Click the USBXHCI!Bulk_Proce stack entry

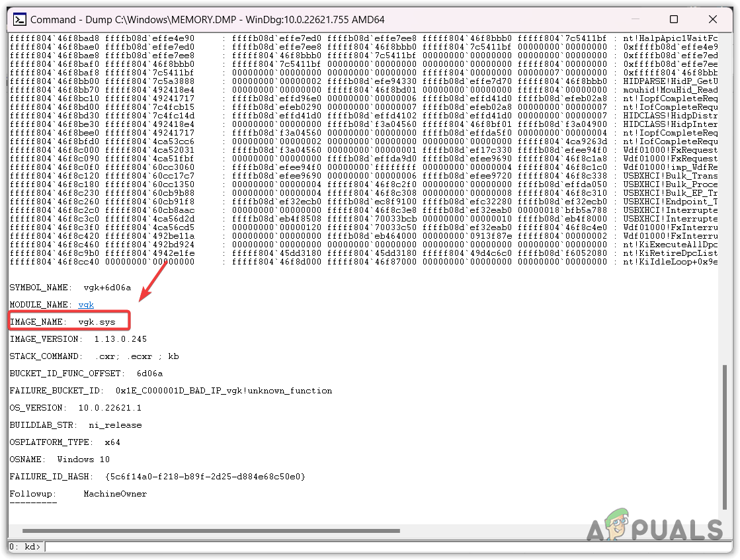tap(670, 184)
